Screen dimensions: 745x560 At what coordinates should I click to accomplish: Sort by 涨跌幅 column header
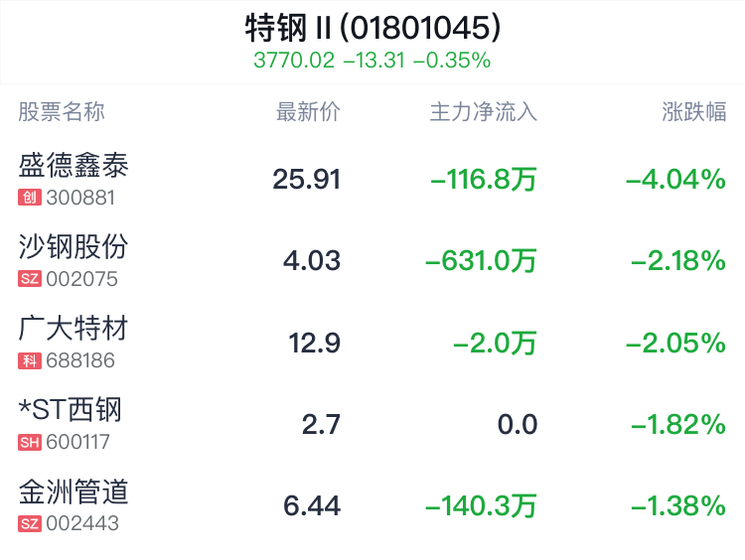(x=693, y=112)
